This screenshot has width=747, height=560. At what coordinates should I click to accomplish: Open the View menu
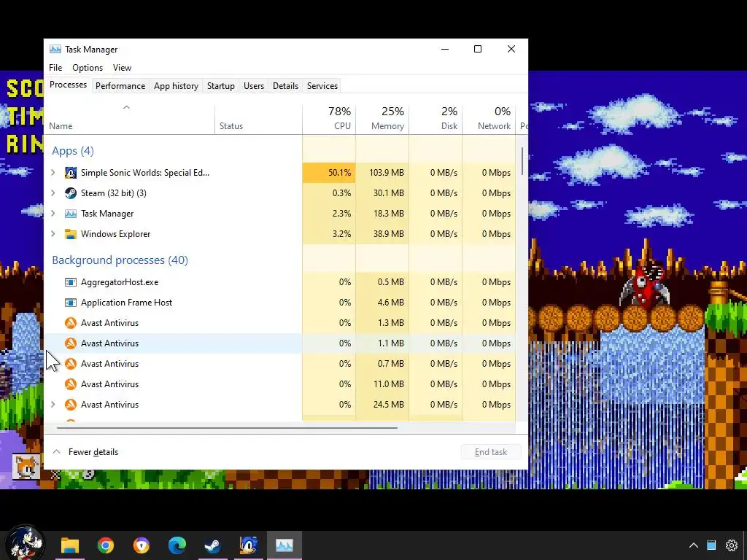tap(122, 68)
